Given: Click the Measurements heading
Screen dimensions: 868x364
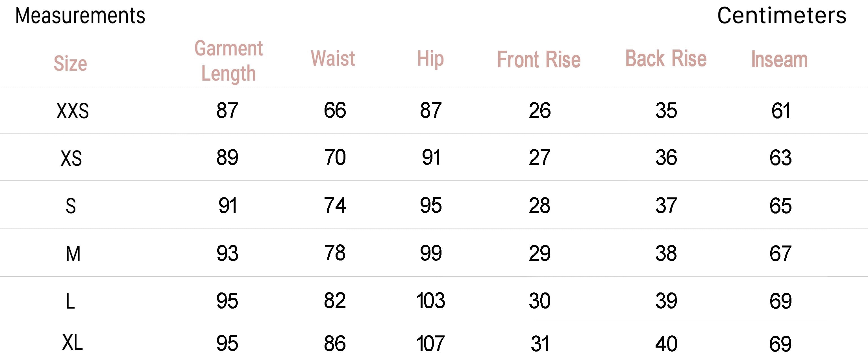Looking at the screenshot, I should pos(80,16).
